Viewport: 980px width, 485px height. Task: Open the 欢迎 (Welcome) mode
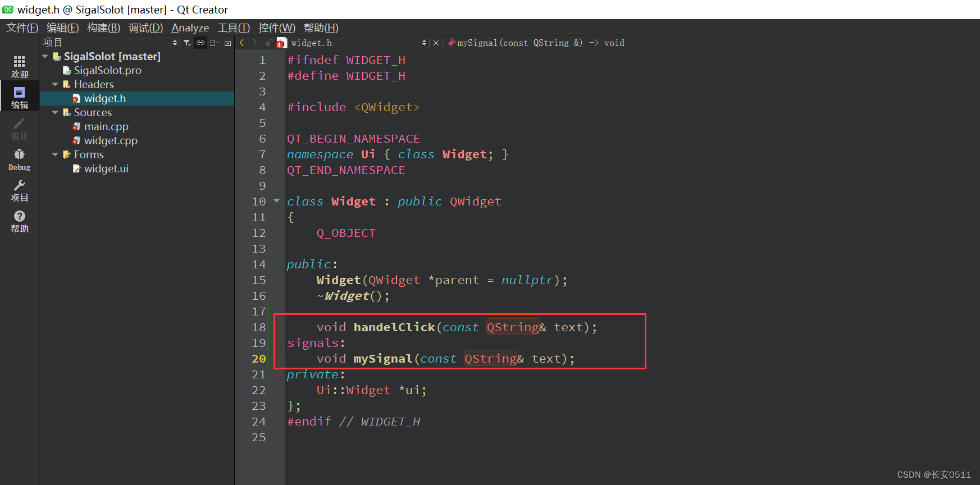pos(20,67)
